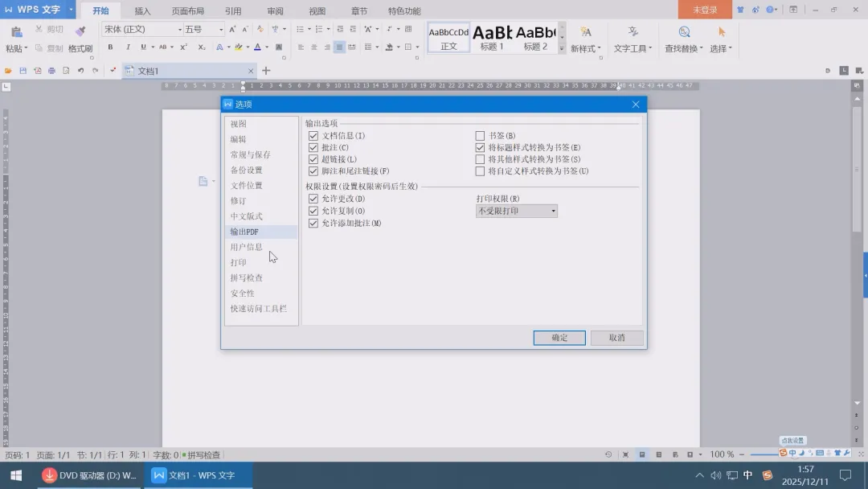
Task: Uncheck the 文档信息(I) checkbox
Action: [x=313, y=136]
